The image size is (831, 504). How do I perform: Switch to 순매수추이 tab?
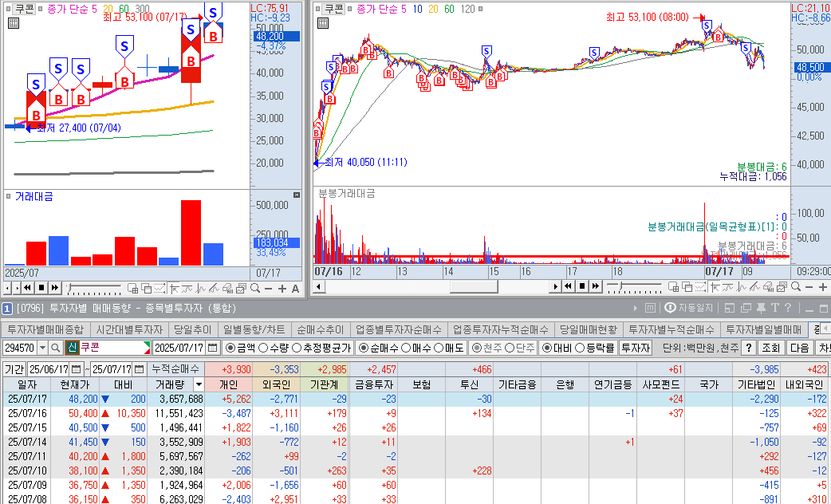pos(320,329)
